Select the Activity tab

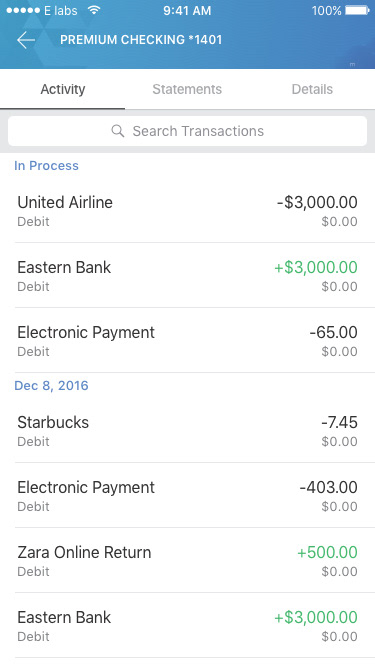[62, 89]
